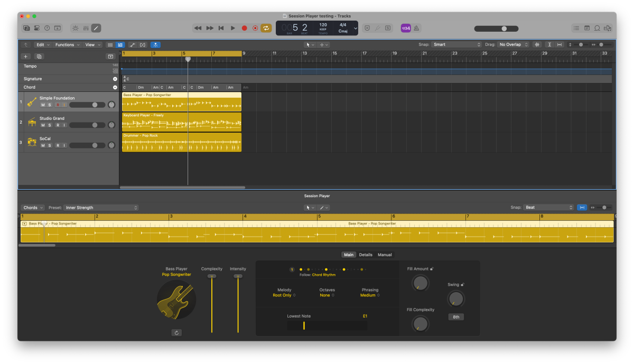The width and height of the screenshot is (634, 364).
Task: Click the catch playhead arrow icon
Action: (25, 45)
